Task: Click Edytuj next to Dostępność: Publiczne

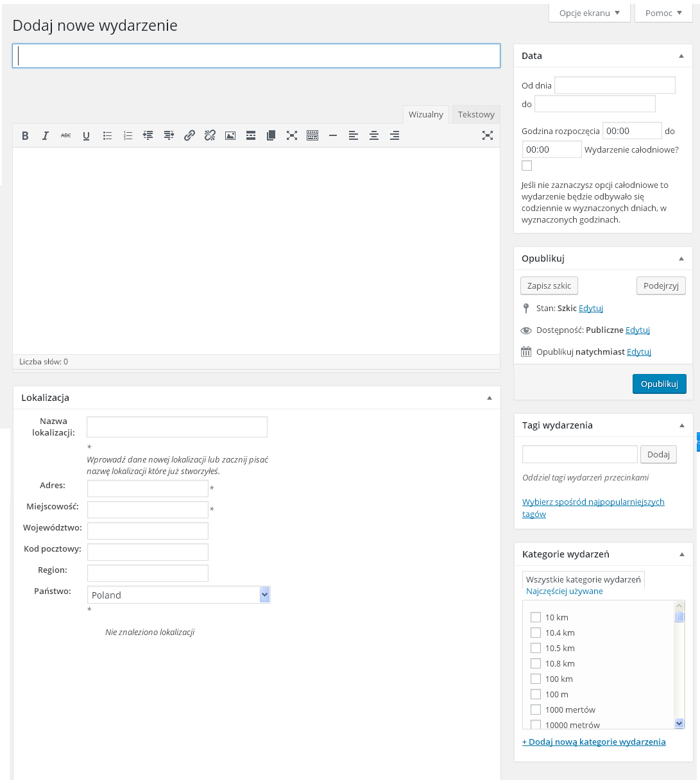Action: 638,330
